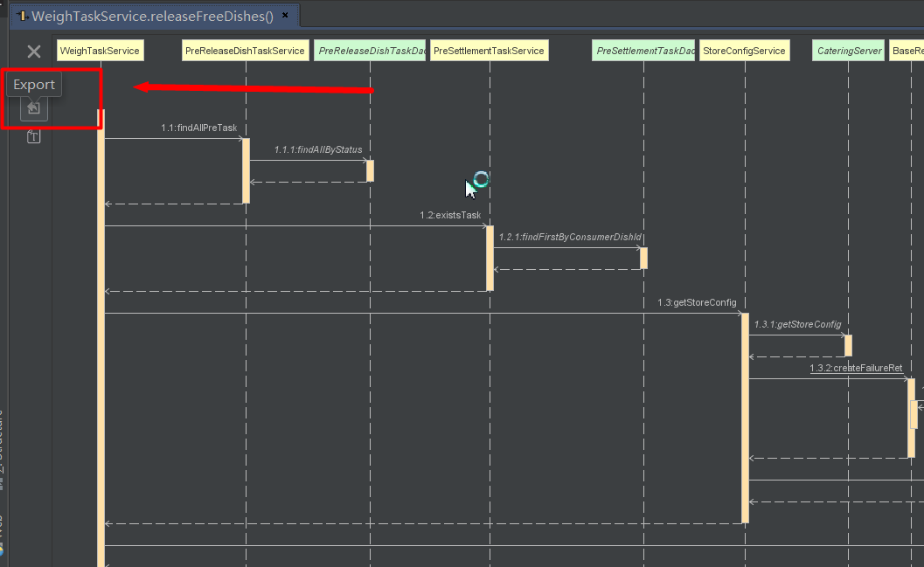Image resolution: width=924 pixels, height=567 pixels.
Task: Click the PreReleaseDishTaskDao italic label
Action: (x=370, y=50)
